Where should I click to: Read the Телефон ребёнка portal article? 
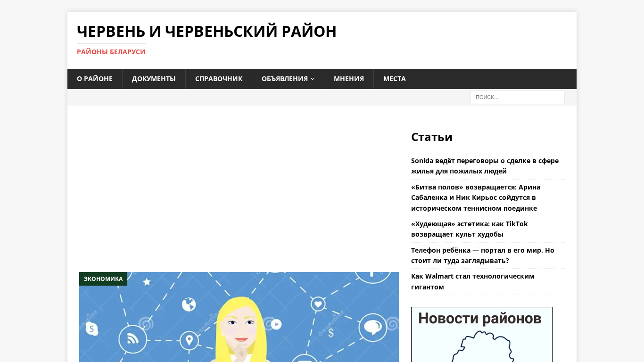(483, 255)
